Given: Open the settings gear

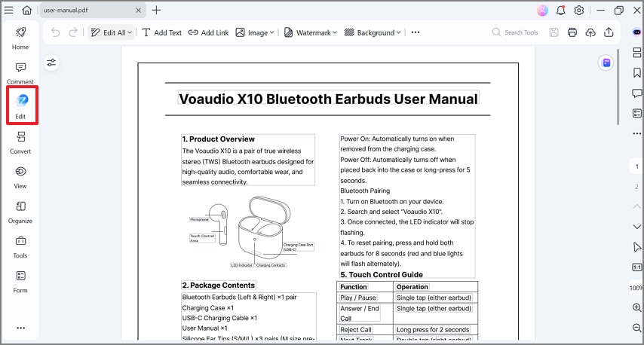Looking at the screenshot, I should (579, 11).
